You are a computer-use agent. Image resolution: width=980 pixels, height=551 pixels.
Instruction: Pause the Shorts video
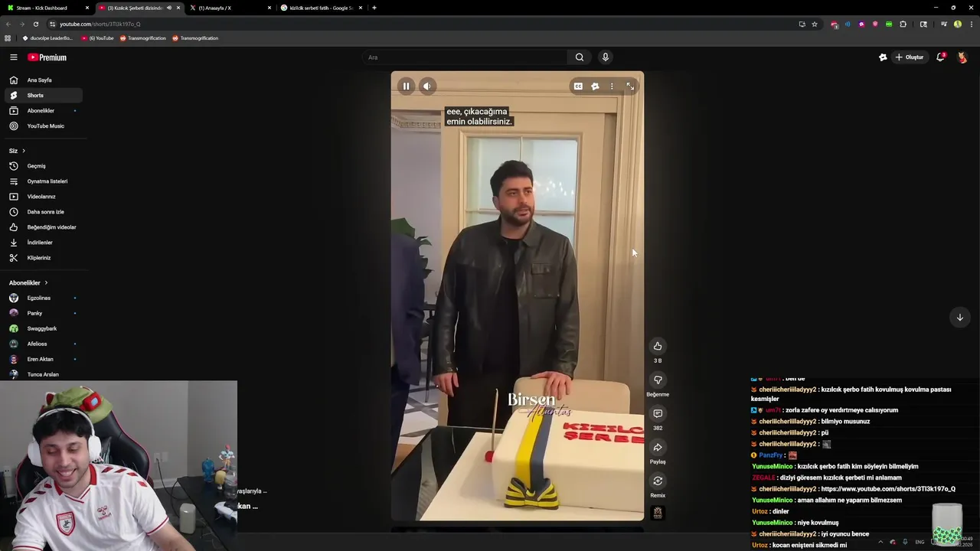click(406, 86)
